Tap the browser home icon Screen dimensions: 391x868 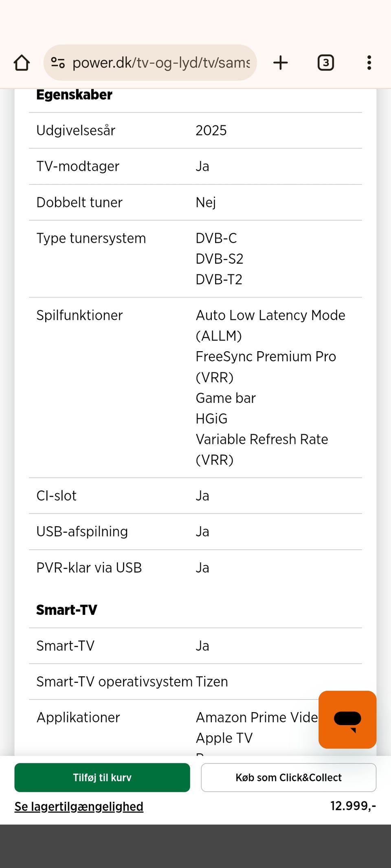pyautogui.click(x=22, y=63)
